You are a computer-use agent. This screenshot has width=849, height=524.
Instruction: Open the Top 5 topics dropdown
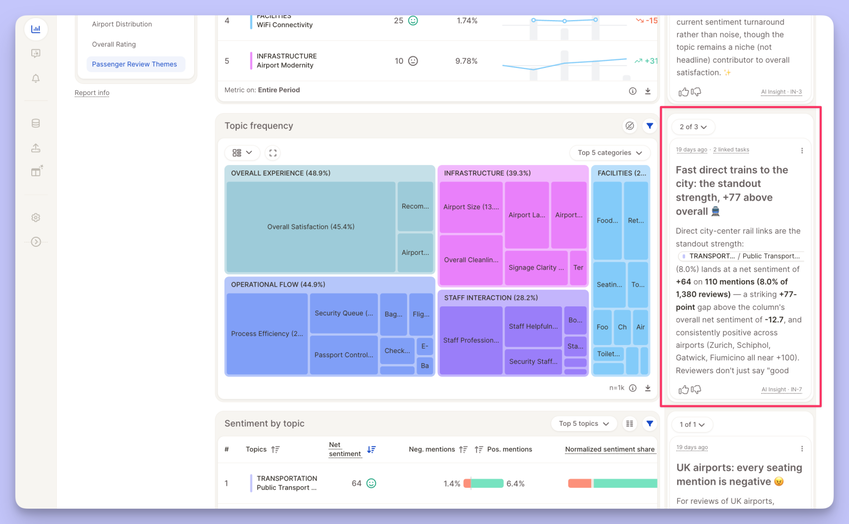point(584,424)
